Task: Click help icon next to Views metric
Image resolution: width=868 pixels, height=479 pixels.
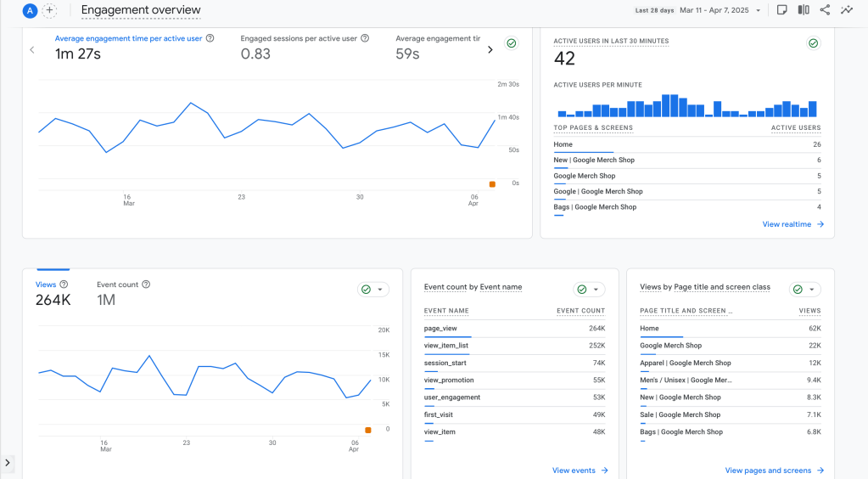Action: tap(64, 285)
